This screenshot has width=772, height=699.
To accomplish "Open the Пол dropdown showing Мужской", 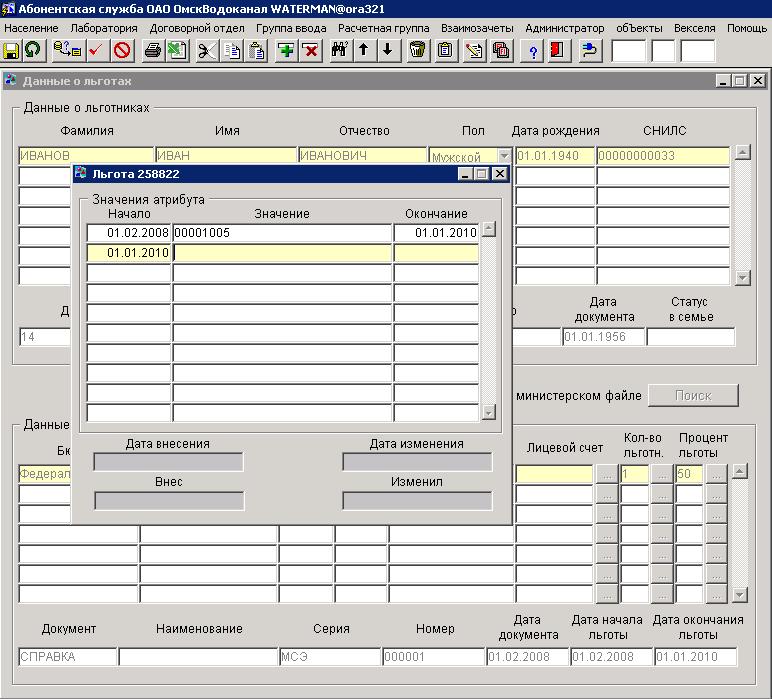I will 503,156.
